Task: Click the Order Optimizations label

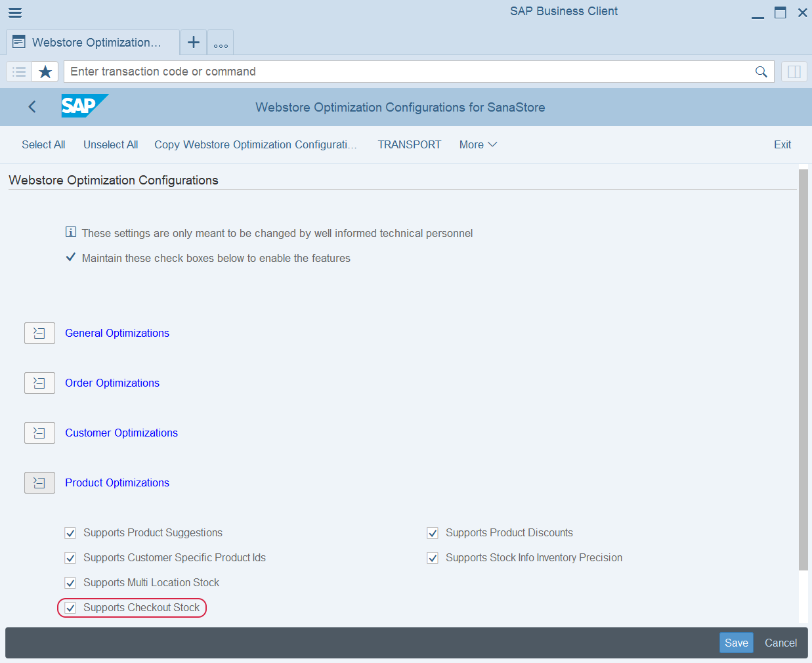Action: [x=112, y=383]
